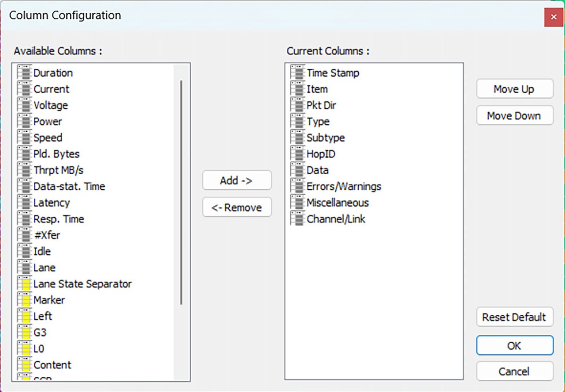This screenshot has width=565, height=392.
Task: Select Data-stat. Time in Available Columns
Action: (x=69, y=186)
